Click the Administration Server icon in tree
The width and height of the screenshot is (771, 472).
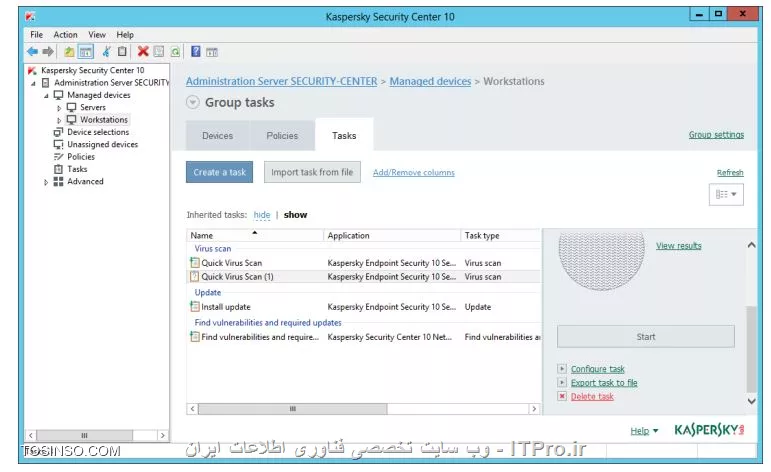coord(45,83)
